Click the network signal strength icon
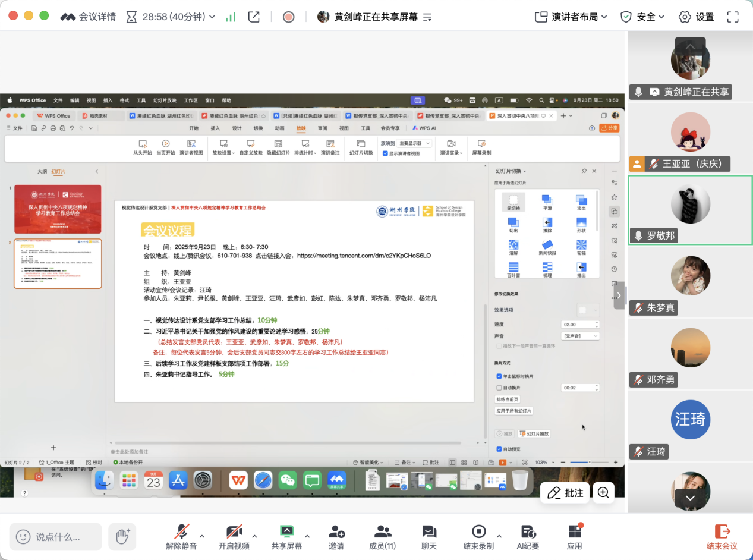Viewport: 753px width, 560px height. point(231,17)
